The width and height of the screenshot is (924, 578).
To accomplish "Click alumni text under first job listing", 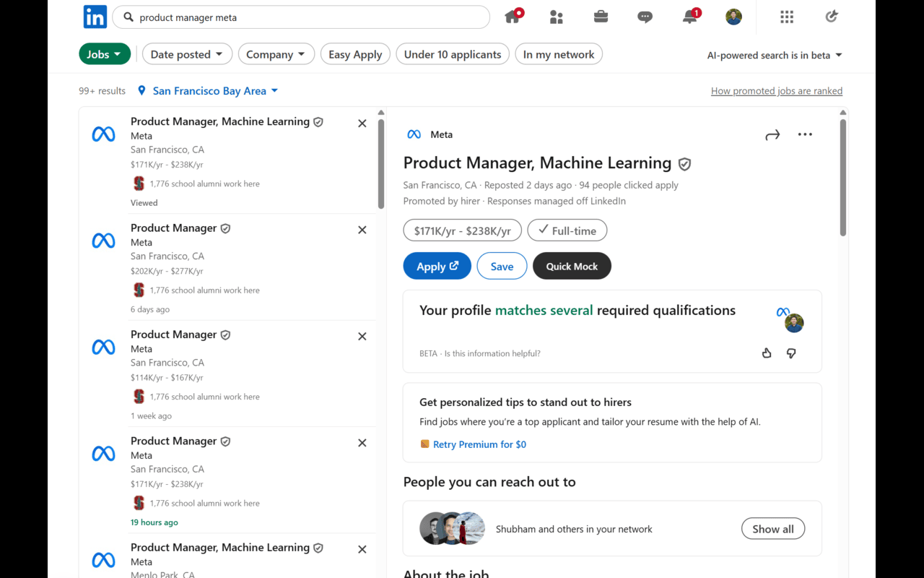I will (204, 184).
